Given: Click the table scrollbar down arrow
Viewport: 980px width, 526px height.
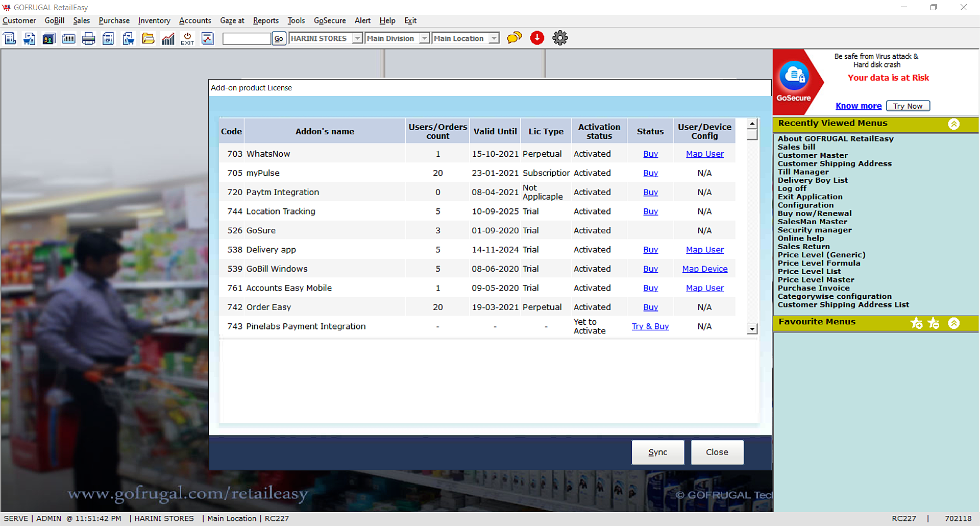Looking at the screenshot, I should click(x=752, y=329).
